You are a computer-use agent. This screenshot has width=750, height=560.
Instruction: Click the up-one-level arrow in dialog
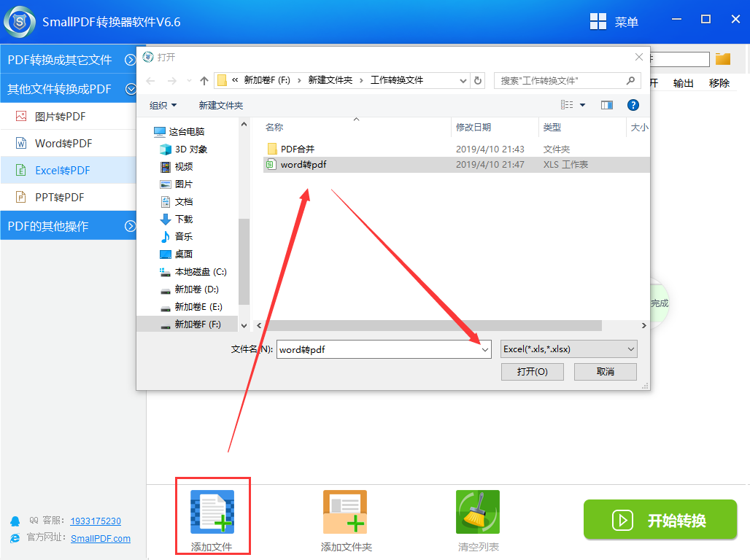[x=204, y=81]
